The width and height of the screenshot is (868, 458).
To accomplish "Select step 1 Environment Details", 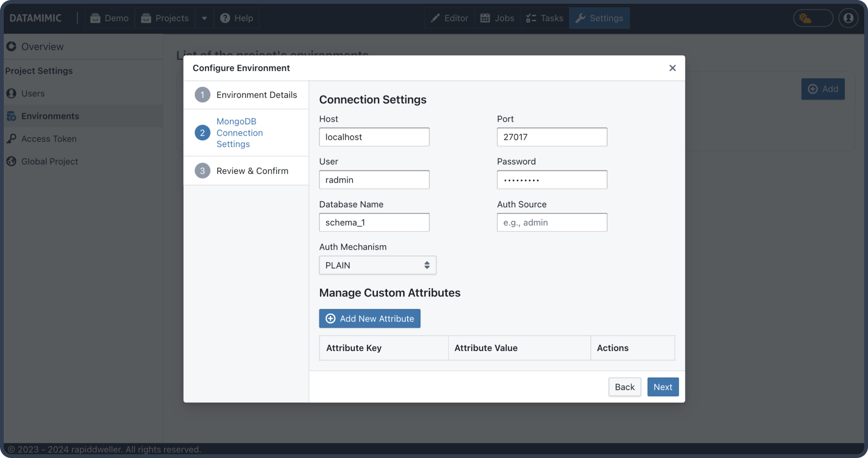I will click(x=246, y=95).
